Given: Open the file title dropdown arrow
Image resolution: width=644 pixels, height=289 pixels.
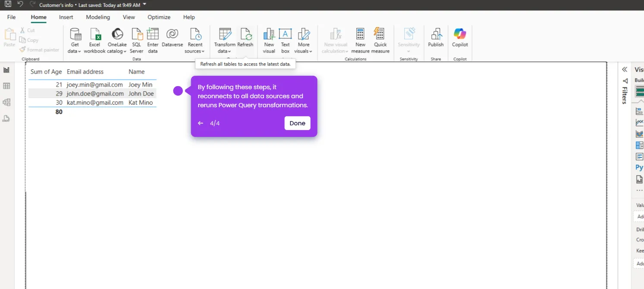Looking at the screenshot, I should coord(145,5).
